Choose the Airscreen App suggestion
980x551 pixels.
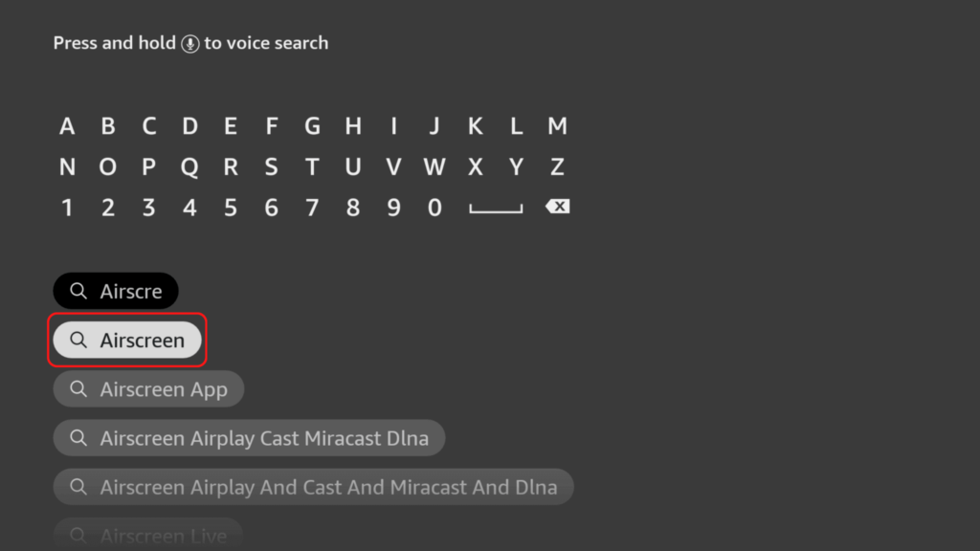148,388
